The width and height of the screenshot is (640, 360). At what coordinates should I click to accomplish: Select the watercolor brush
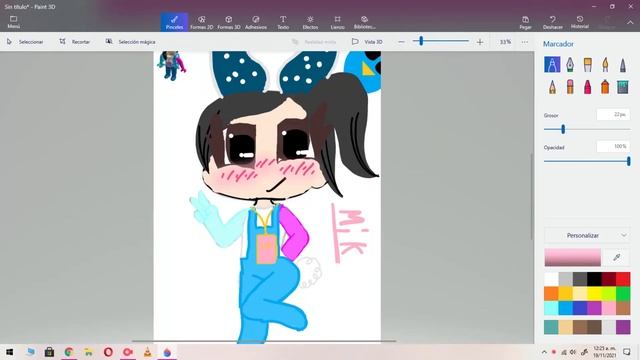click(605, 64)
